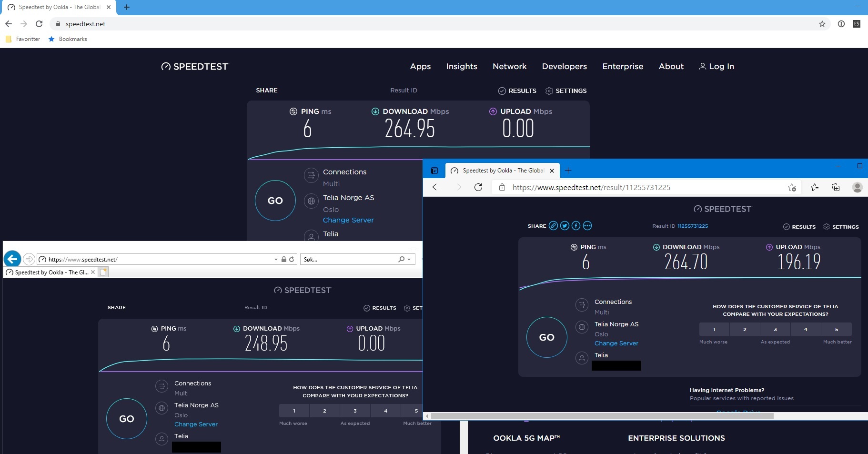Open Insights in the Speedtest navigation
The image size is (868, 454).
coord(462,66)
